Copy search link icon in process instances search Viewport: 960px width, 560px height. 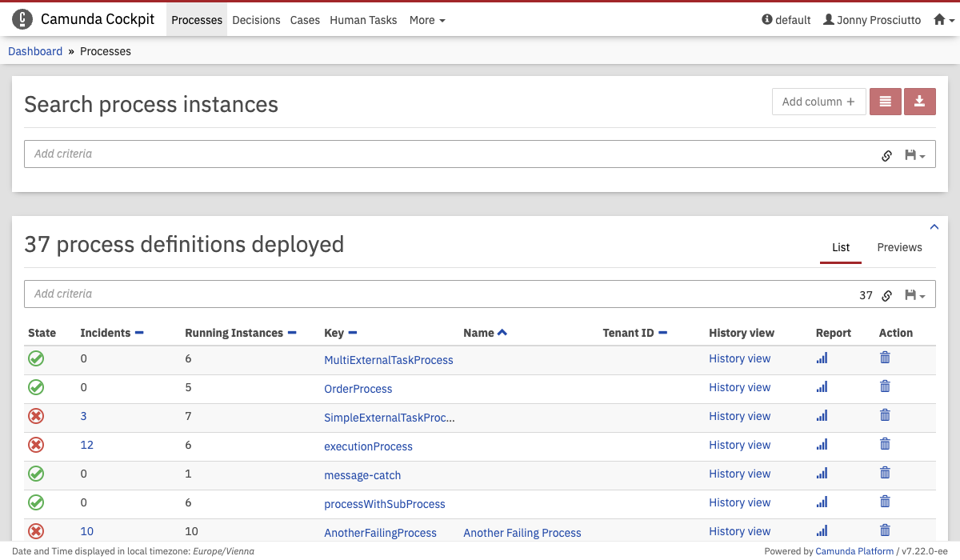[886, 155]
